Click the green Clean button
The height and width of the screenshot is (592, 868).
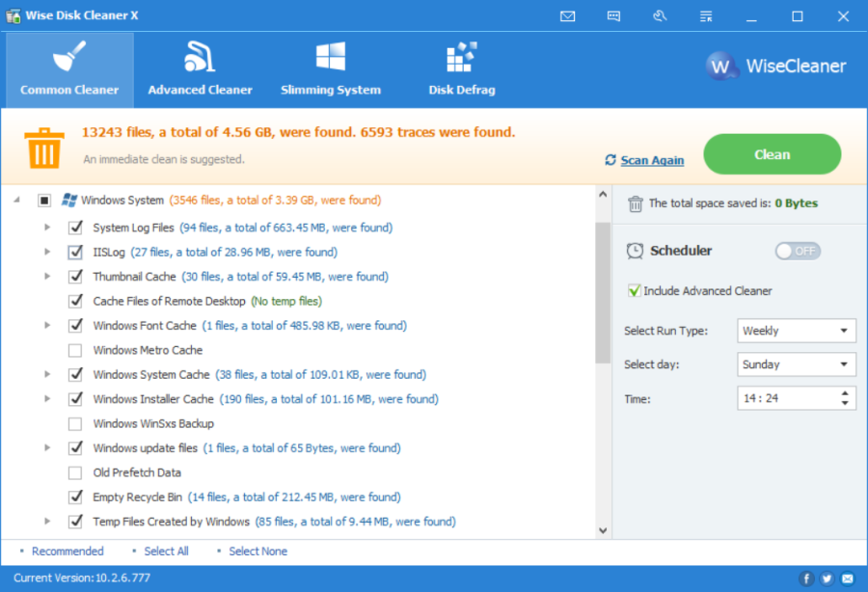point(773,154)
